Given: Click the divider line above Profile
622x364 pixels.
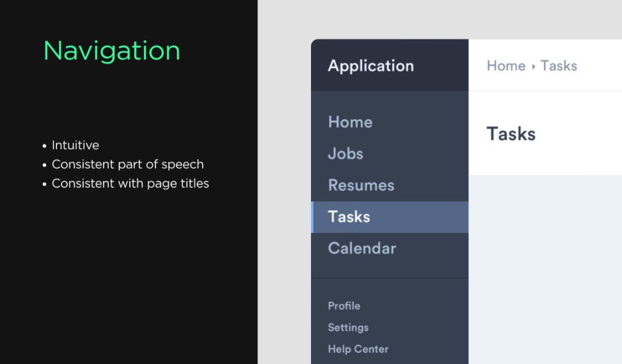Looking at the screenshot, I should [389, 278].
